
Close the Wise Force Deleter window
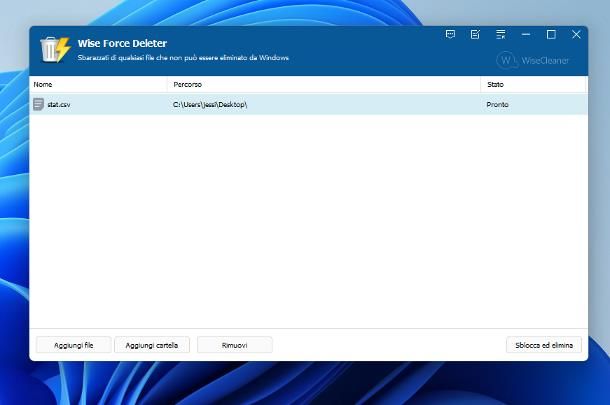[576, 35]
